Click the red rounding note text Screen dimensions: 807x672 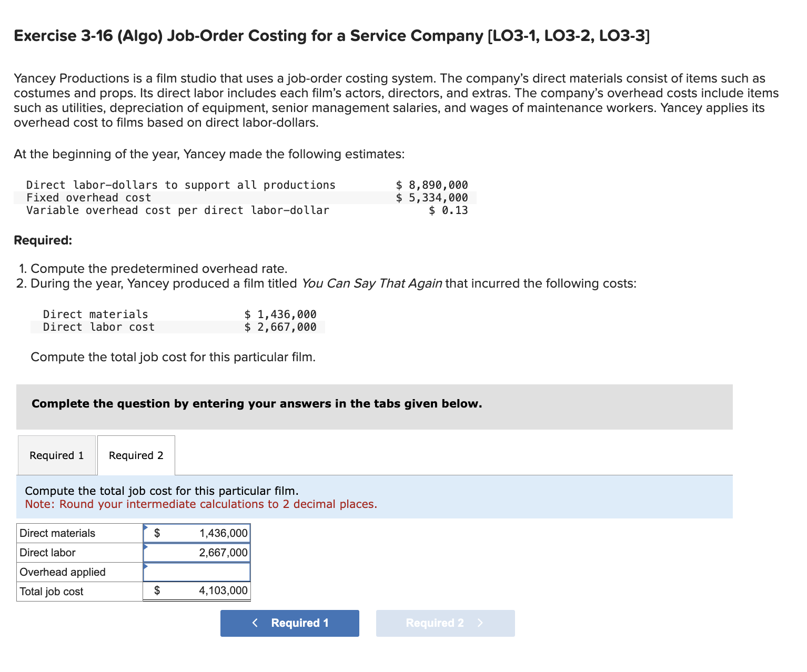point(200,504)
